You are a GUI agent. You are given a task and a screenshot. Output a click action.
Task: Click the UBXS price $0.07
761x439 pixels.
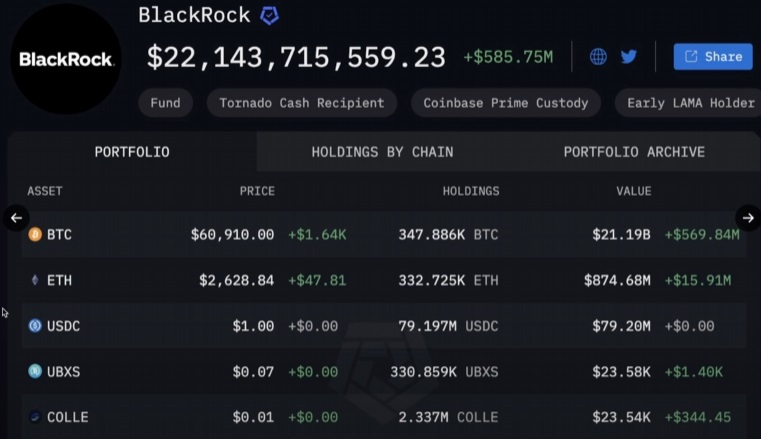click(x=253, y=372)
